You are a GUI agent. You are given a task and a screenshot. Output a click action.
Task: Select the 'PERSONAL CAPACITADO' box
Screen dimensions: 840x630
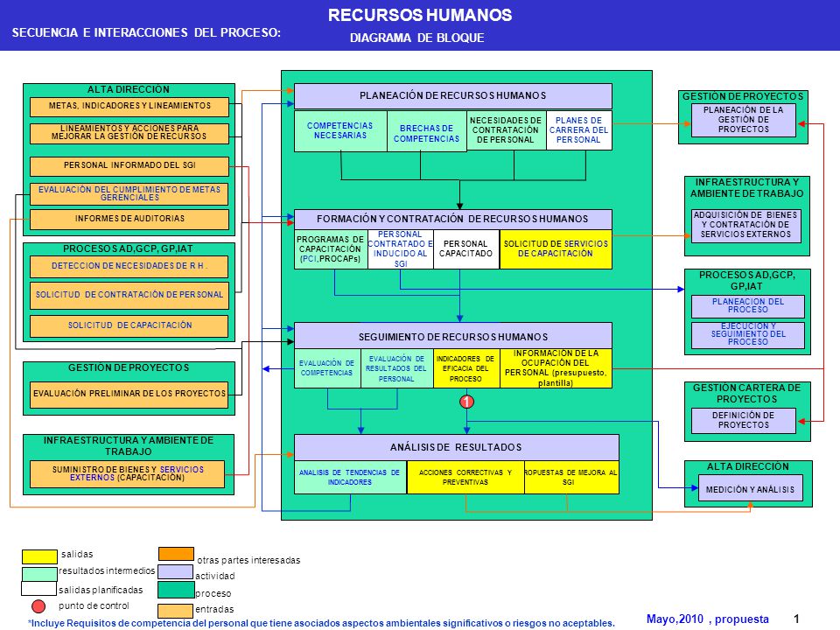pyautogui.click(x=466, y=249)
